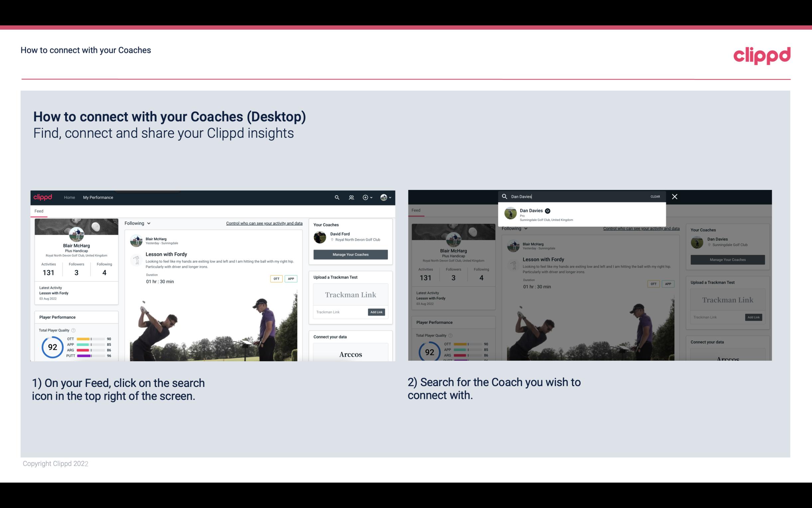Click the notifications bell icon in navbar
This screenshot has width=812, height=508.
pyautogui.click(x=351, y=197)
